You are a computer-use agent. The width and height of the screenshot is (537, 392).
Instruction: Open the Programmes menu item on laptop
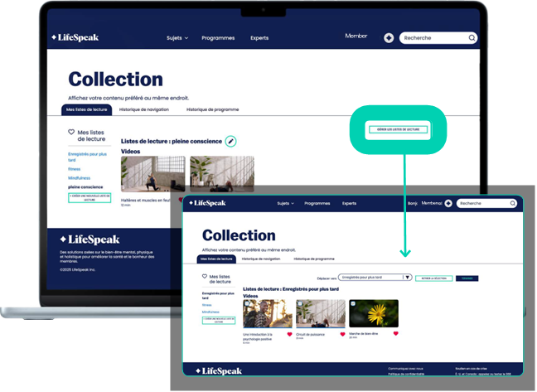[x=218, y=37]
